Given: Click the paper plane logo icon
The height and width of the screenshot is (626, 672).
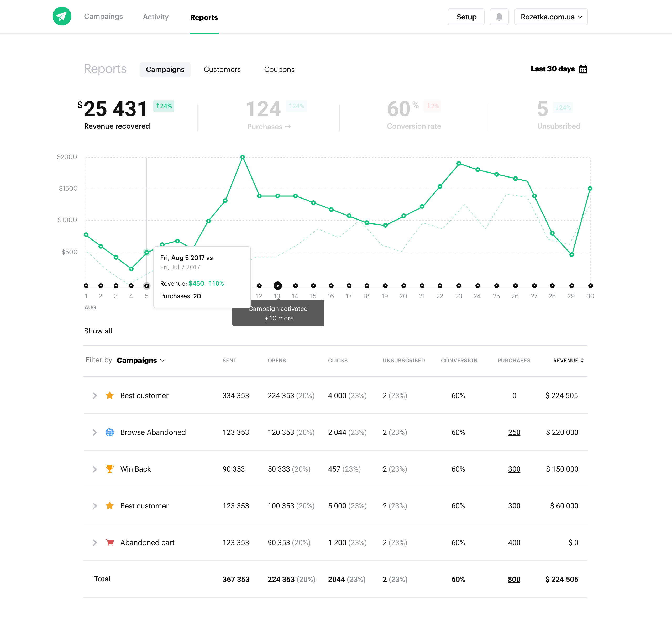Looking at the screenshot, I should (62, 16).
